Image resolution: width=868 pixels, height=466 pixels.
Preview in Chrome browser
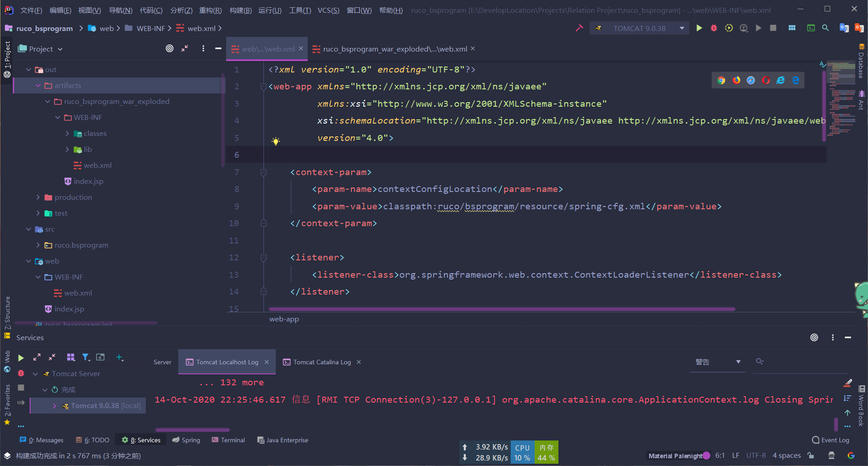pos(721,80)
